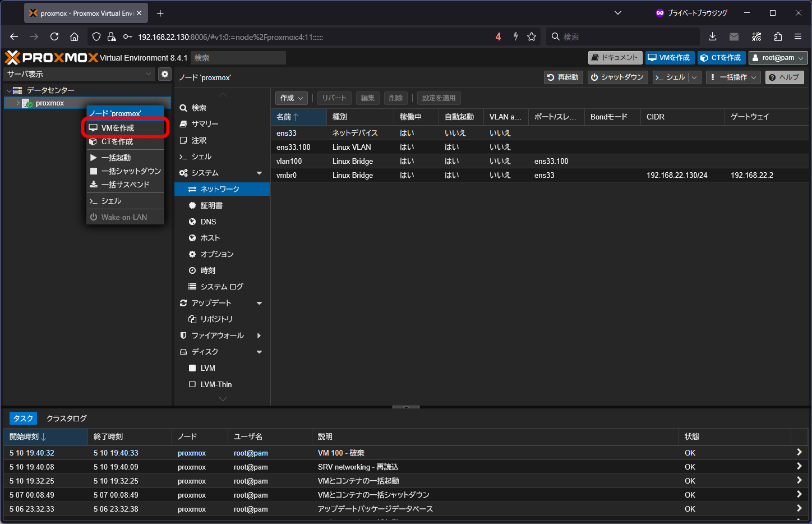This screenshot has width=812, height=524.
Task: Open 注釈 notes in side menu
Action: point(222,140)
